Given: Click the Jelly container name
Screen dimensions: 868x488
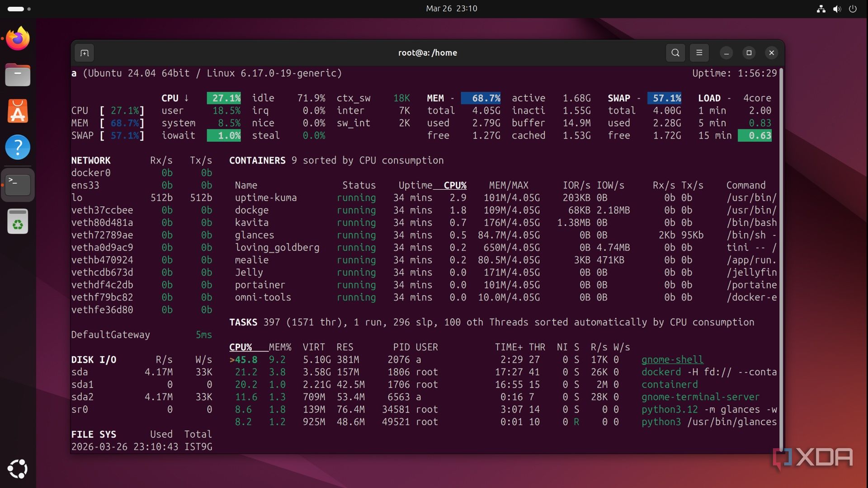Looking at the screenshot, I should click(249, 272).
